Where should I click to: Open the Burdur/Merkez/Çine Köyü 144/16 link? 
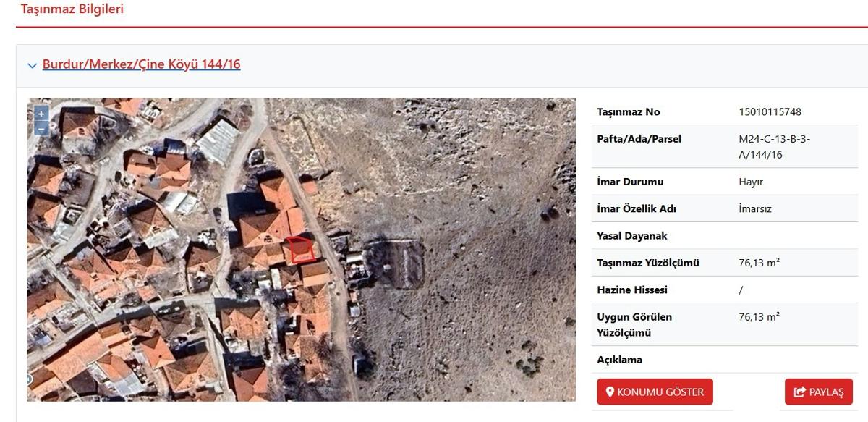[141, 64]
